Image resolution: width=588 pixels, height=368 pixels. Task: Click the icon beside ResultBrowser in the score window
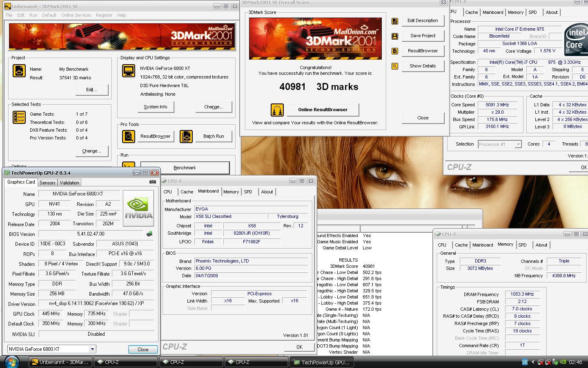[x=394, y=51]
